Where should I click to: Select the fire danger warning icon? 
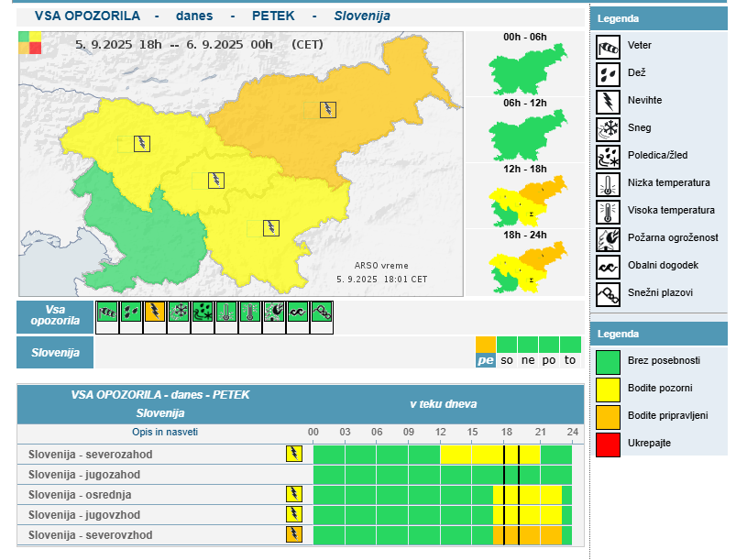tap(274, 313)
